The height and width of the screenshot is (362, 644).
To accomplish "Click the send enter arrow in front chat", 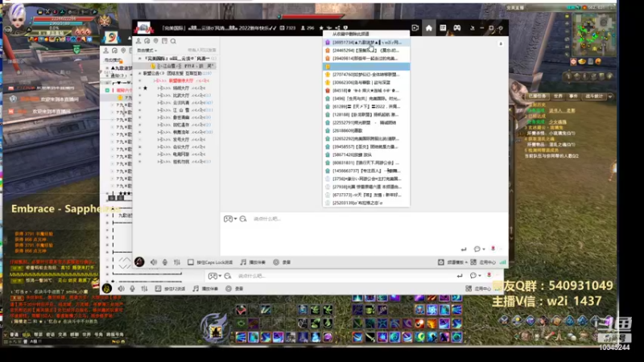I will point(464,249).
